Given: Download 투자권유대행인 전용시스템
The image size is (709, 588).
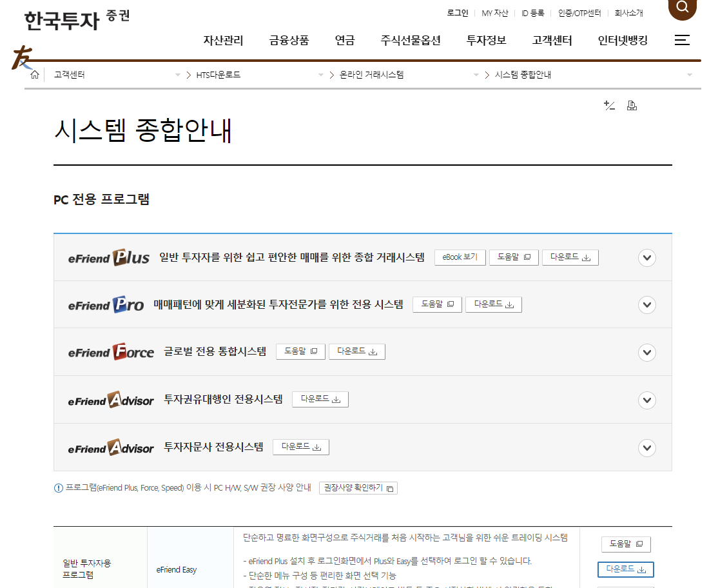Looking at the screenshot, I should pos(320,399).
